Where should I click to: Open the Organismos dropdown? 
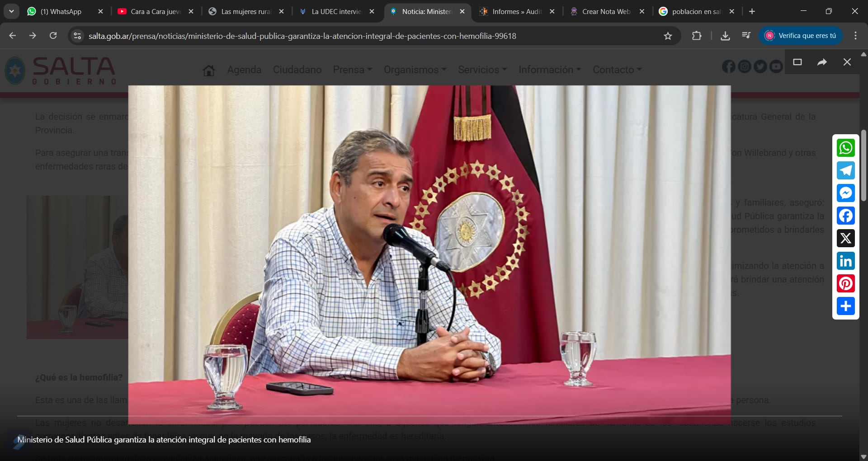tap(415, 70)
